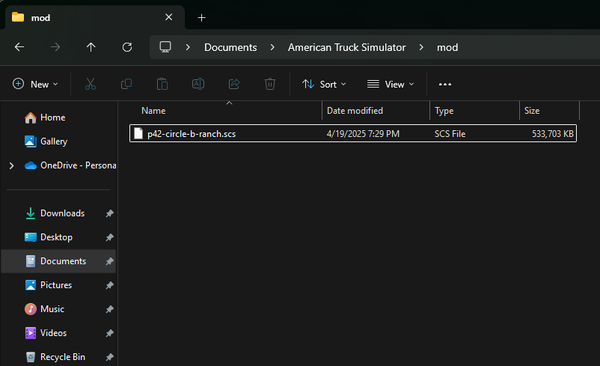The image size is (600, 366).
Task: Click the pin icon next to Recycle Bin
Action: point(109,357)
